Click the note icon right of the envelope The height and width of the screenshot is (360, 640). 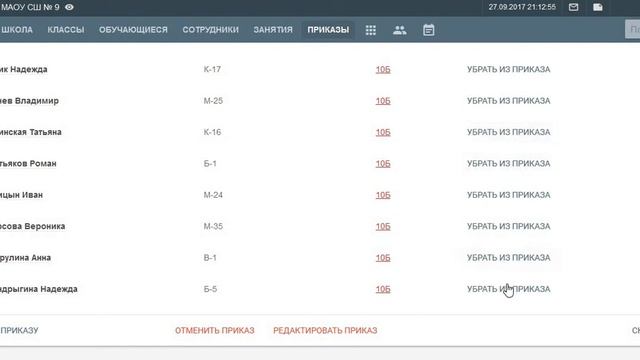click(598, 7)
